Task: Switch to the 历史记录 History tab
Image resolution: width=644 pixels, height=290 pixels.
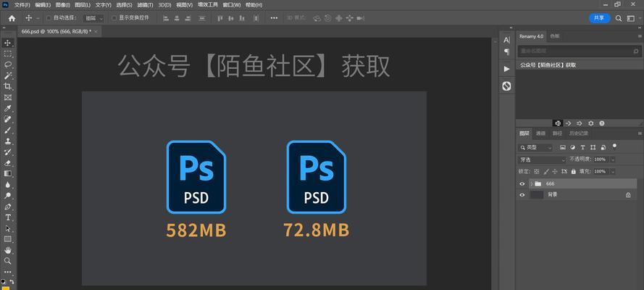Action: (578, 133)
